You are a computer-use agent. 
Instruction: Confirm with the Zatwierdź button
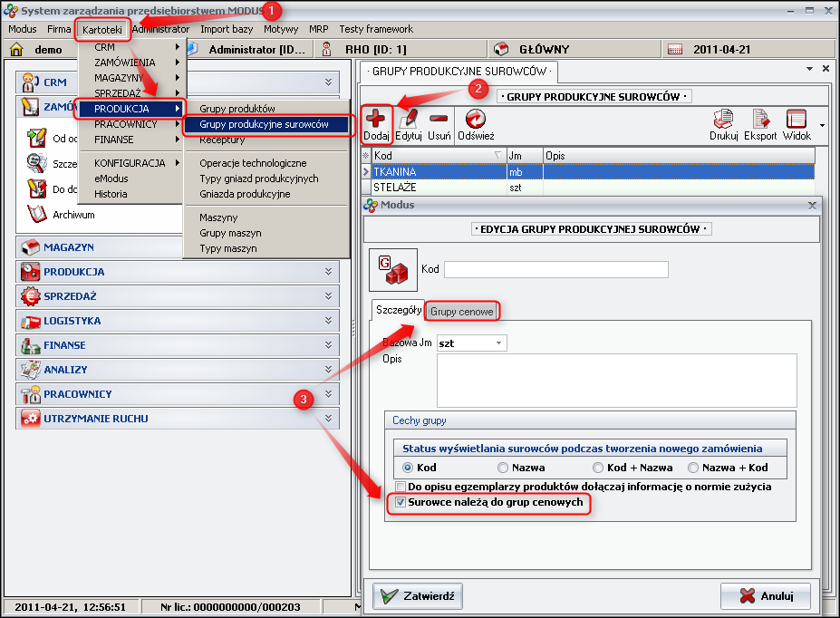click(418, 595)
